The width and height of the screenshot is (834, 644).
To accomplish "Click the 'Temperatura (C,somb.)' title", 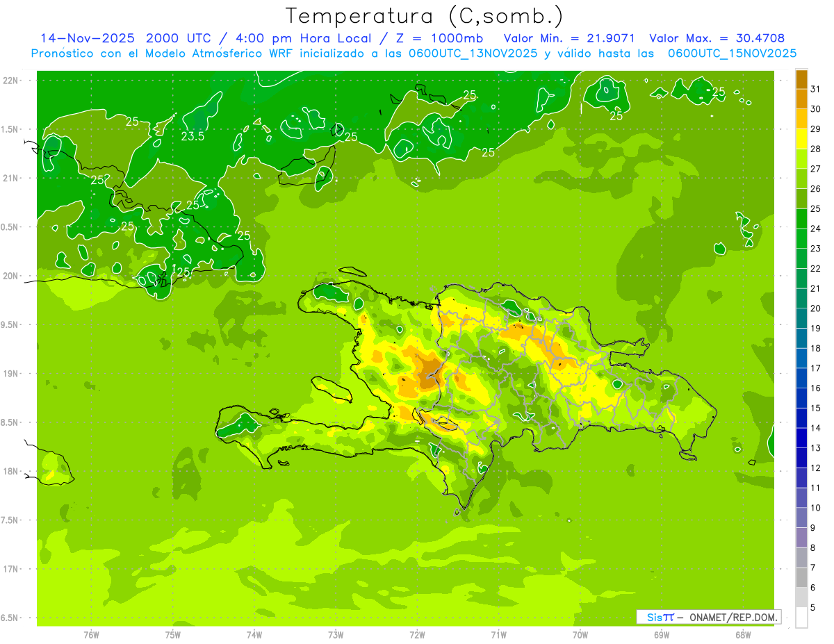I will click(x=425, y=16).
